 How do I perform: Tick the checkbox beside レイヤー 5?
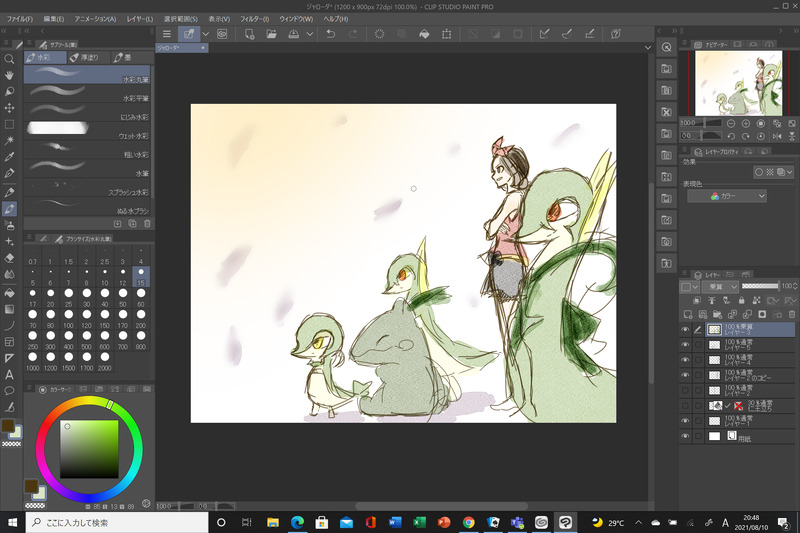pyautogui.click(x=698, y=345)
